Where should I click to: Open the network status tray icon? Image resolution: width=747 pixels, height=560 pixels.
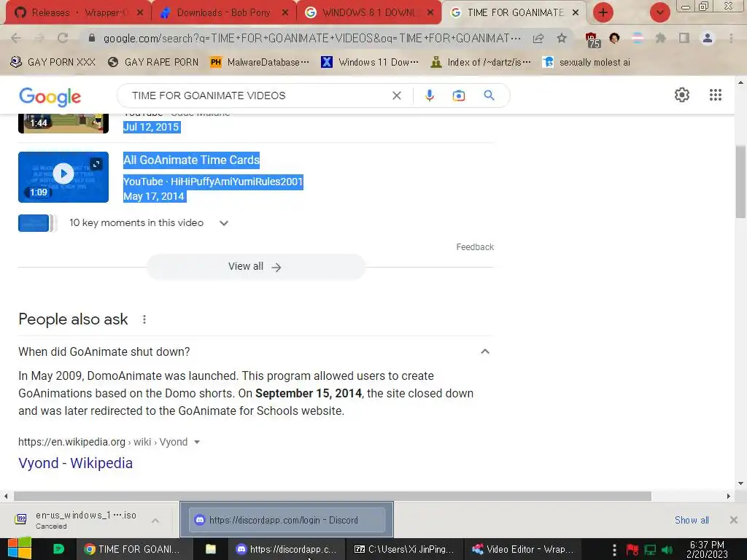pyautogui.click(x=650, y=550)
